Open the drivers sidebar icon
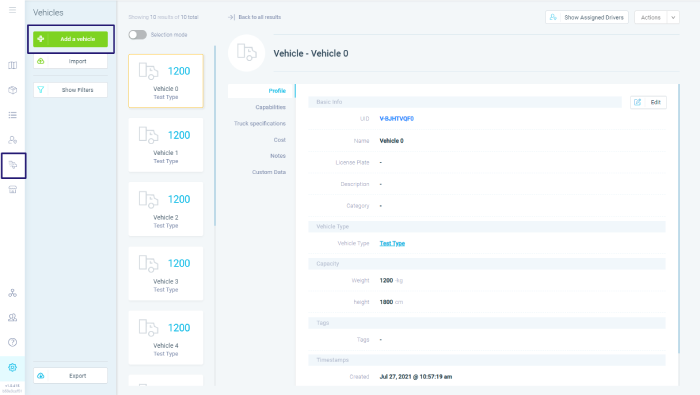Image resolution: width=700 pixels, height=395 pixels. tap(12, 140)
